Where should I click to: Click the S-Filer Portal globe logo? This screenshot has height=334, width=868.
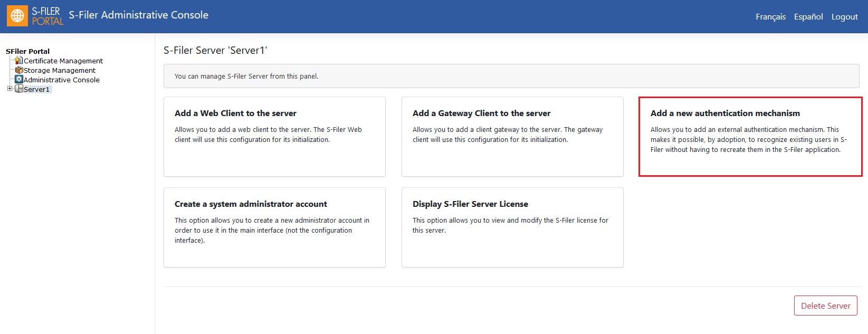pos(17,16)
